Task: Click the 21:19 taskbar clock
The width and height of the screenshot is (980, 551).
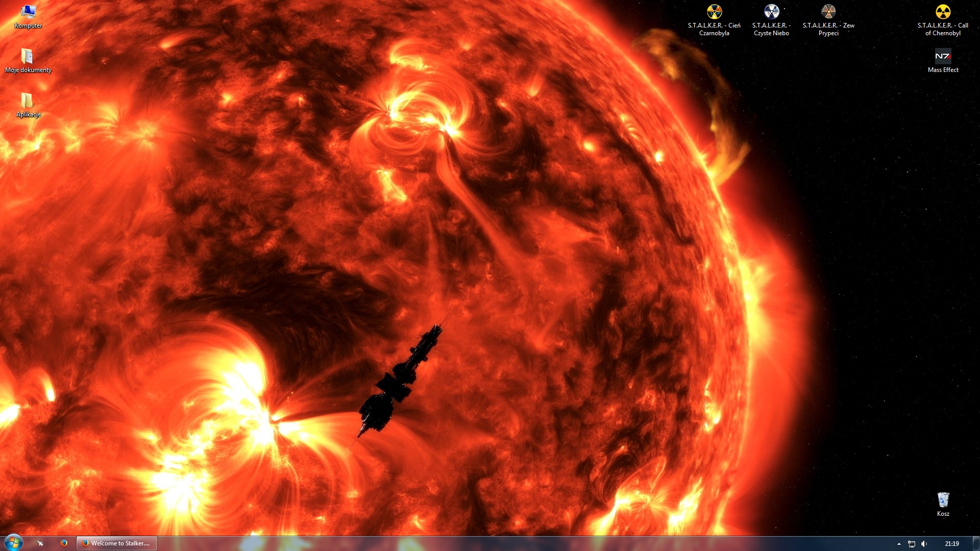Action: pos(952,544)
